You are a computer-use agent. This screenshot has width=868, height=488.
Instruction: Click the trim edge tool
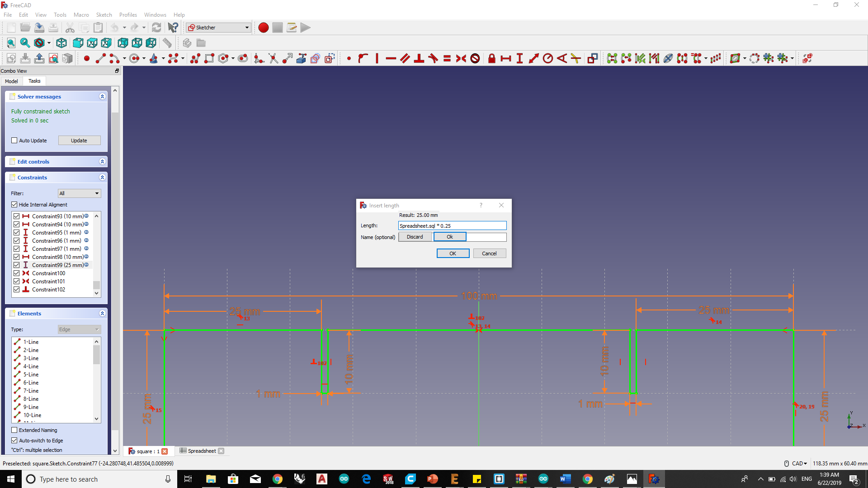[273, 58]
